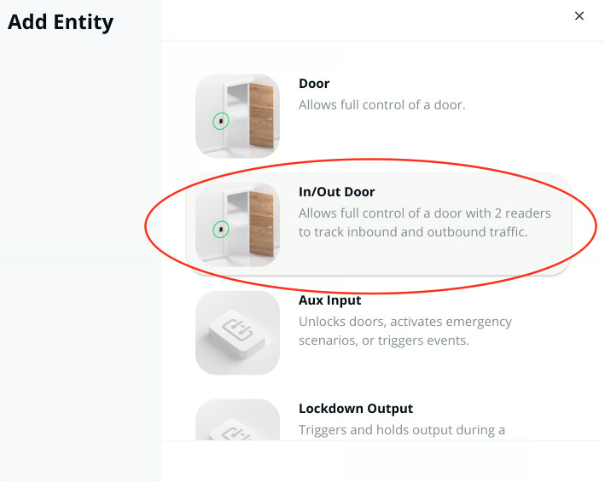Screen dimensions: 603x481
Task: Choose the "Lockdown Output" title
Action: [x=355, y=408]
